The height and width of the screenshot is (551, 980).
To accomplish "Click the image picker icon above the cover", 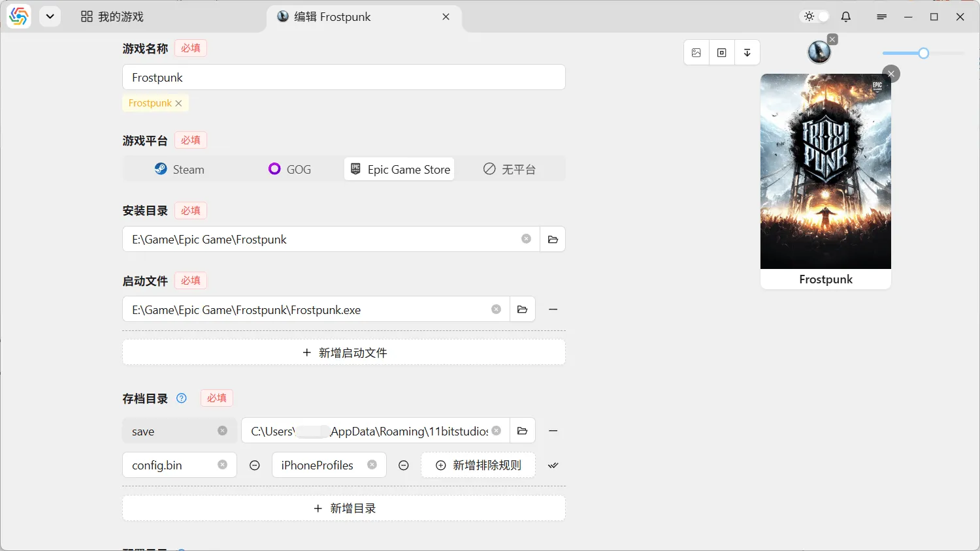I will [696, 53].
